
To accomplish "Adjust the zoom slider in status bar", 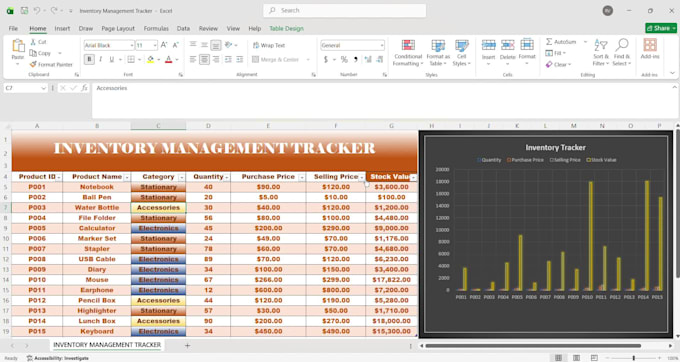I will point(634,358).
